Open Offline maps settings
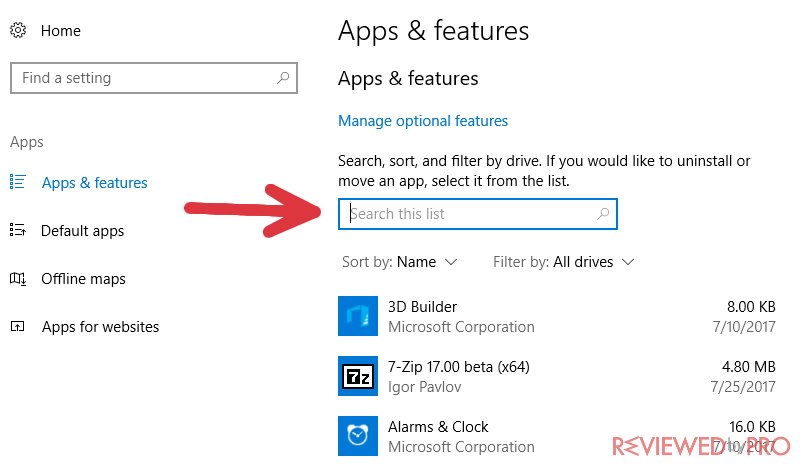Screen dimensions: 803x466 (83, 279)
